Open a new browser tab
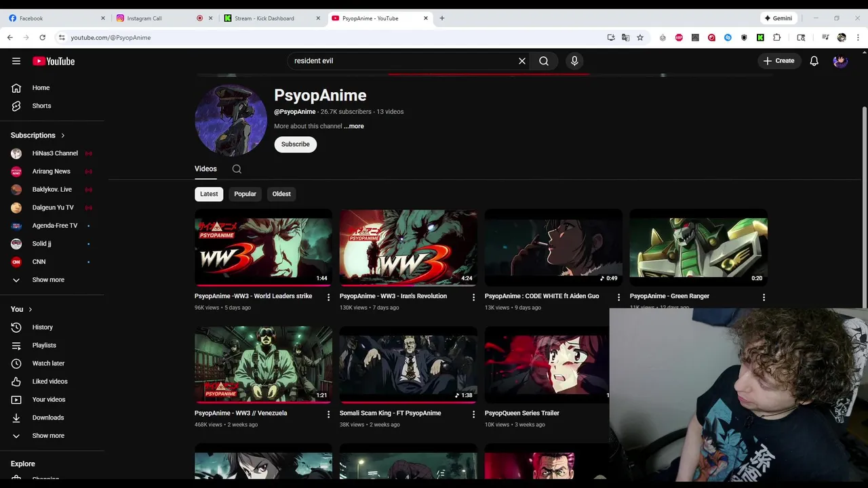Screen dimensions: 868x488 pyautogui.click(x=442, y=18)
